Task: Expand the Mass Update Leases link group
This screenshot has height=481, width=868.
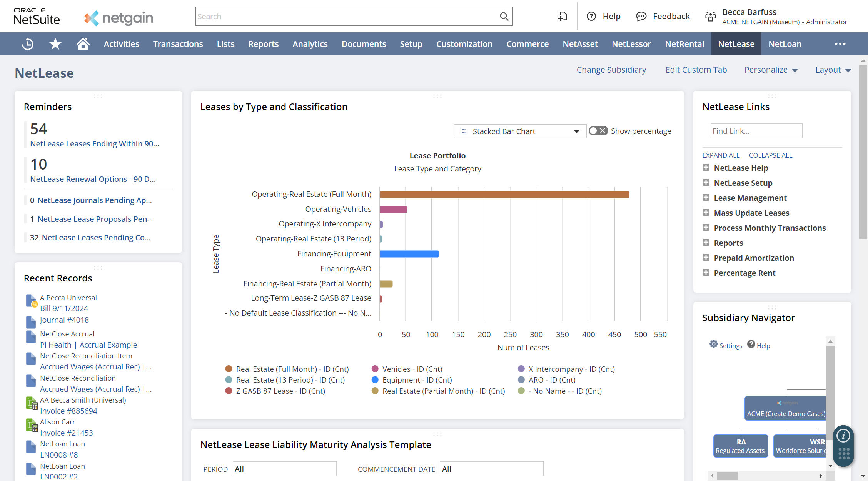Action: [x=706, y=213]
